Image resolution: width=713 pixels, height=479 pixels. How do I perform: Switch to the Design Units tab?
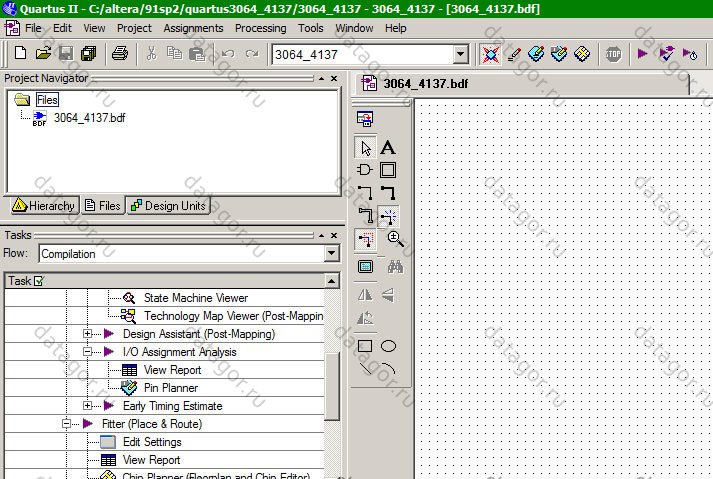tap(169, 206)
